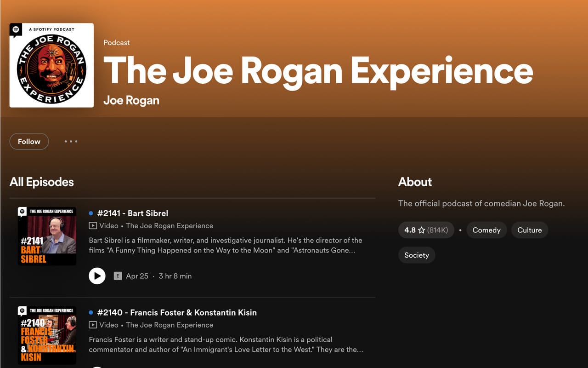Click the play button below episode #2140
588x368 pixels.
click(97, 366)
